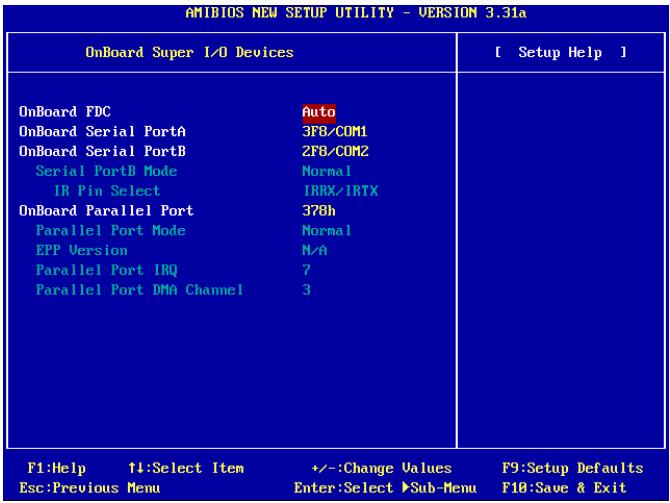Change the 3F8/COM1 value
This screenshot has height=503, width=670.
(335, 132)
